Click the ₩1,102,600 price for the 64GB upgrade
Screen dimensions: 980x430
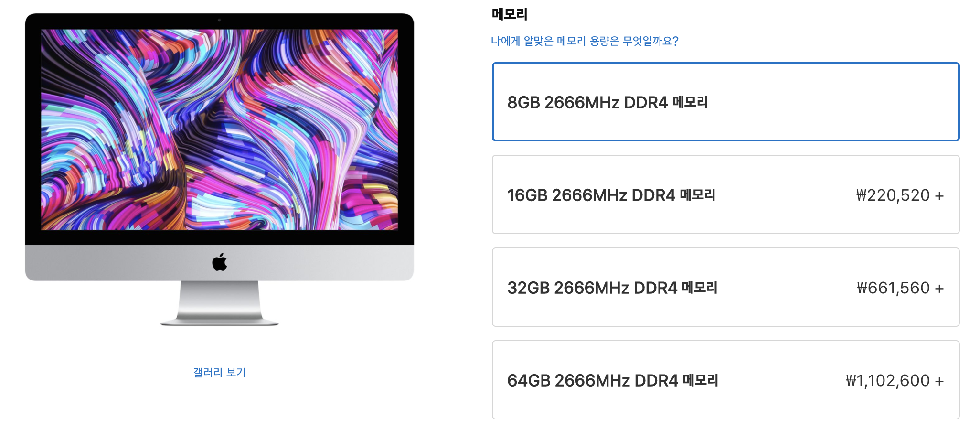887,380
